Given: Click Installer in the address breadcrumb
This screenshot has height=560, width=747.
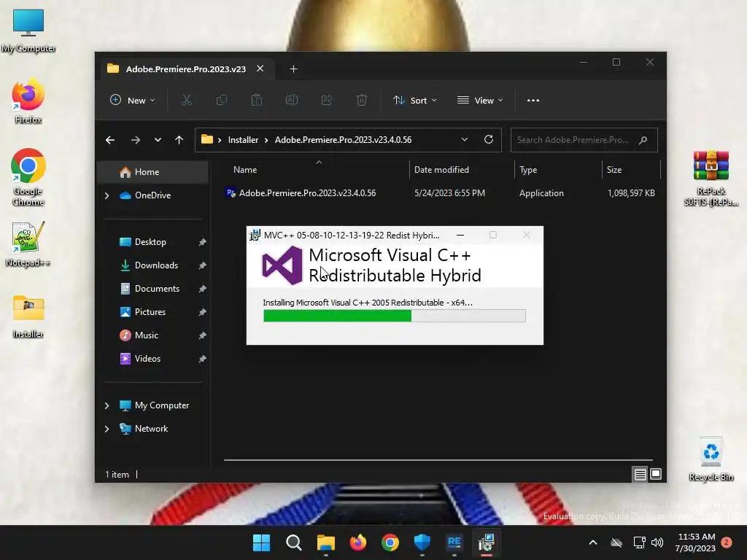Looking at the screenshot, I should [243, 140].
